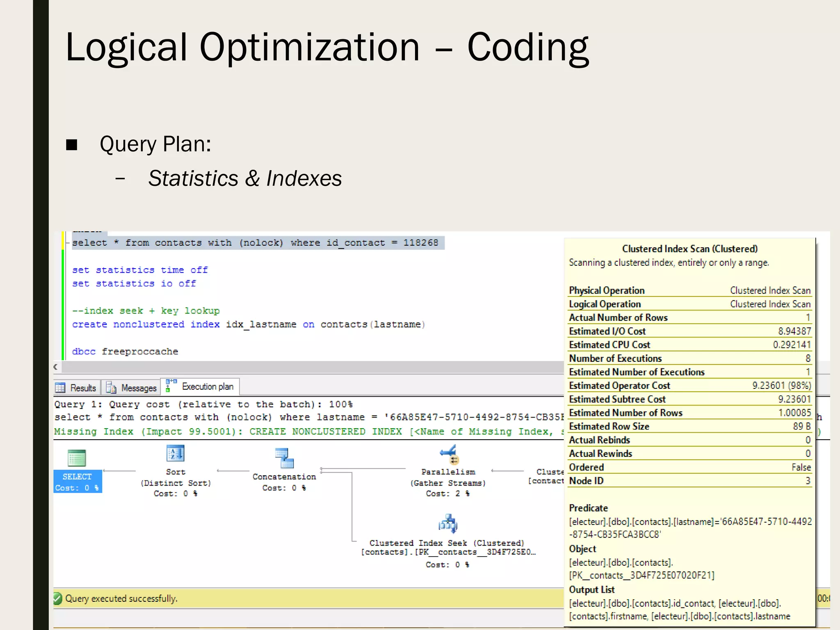
Task: Click the SELECT operator icon in plan
Action: 77,458
